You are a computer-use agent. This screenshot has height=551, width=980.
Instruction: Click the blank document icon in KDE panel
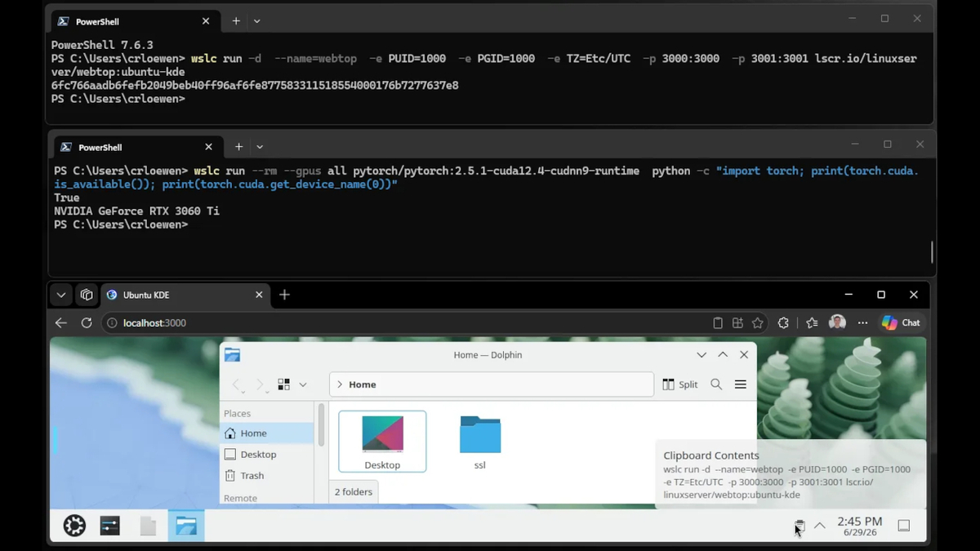click(148, 526)
